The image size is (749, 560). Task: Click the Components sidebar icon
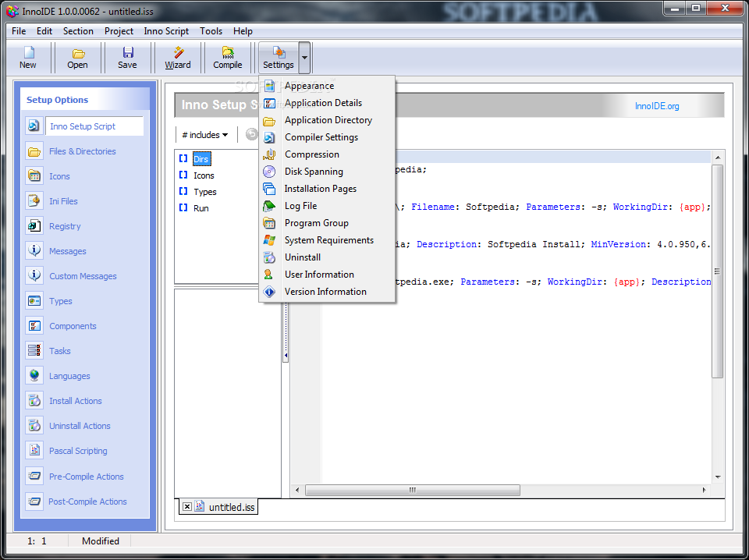click(x=34, y=325)
